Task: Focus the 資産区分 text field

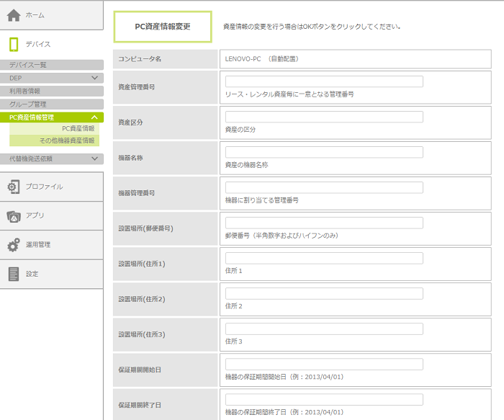Action: tap(324, 117)
